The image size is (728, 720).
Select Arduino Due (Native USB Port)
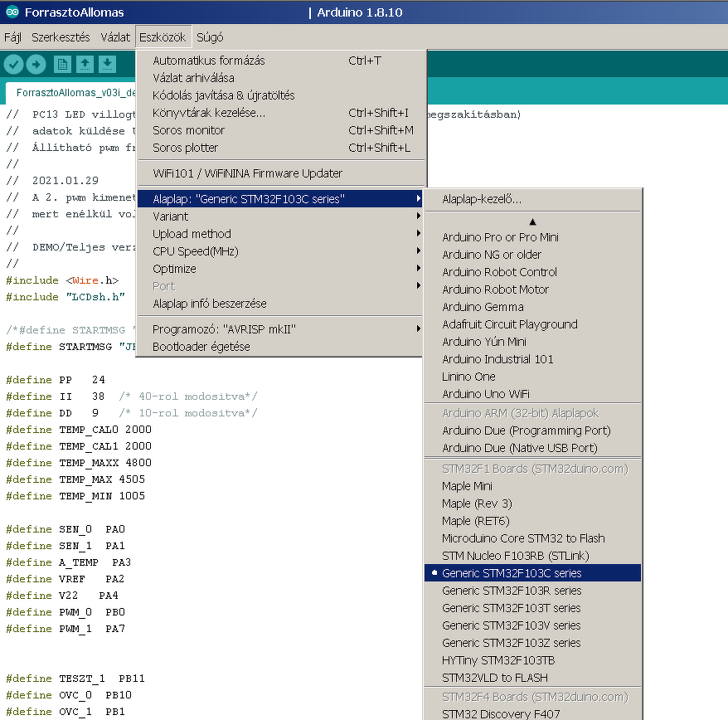(x=532, y=448)
